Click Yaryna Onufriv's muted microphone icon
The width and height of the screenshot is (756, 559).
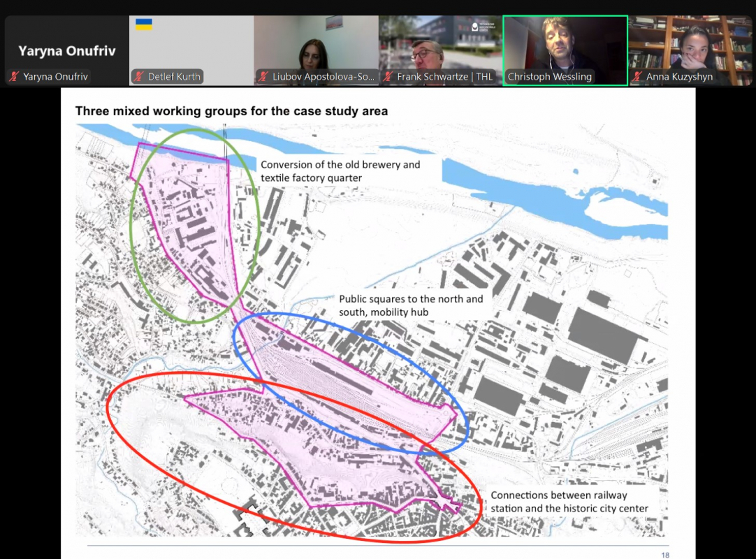pos(13,77)
